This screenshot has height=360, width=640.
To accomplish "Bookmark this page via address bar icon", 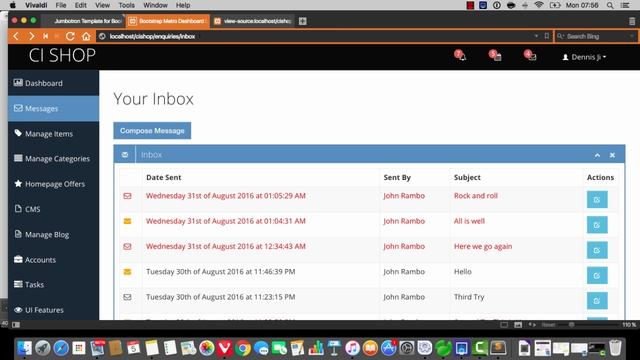I will 547,36.
